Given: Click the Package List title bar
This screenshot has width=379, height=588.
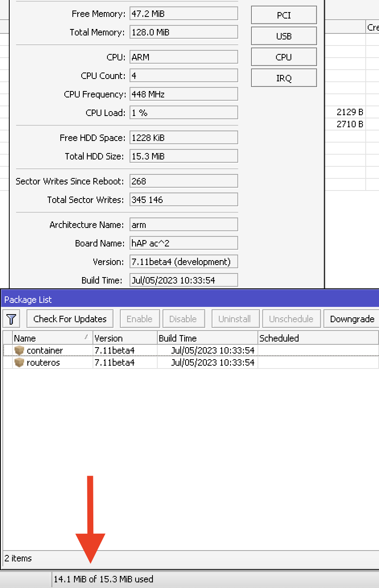Looking at the screenshot, I should pyautogui.click(x=189, y=299).
